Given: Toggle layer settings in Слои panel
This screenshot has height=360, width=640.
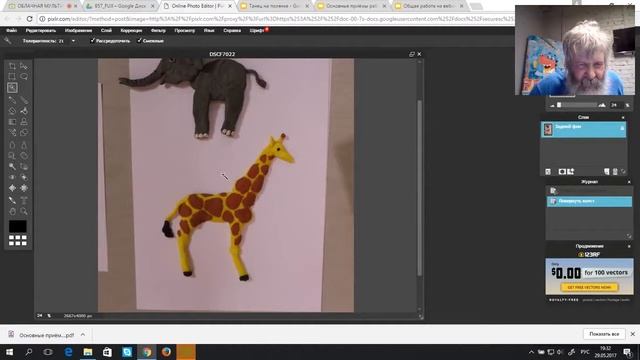Looking at the screenshot, I should (548, 172).
